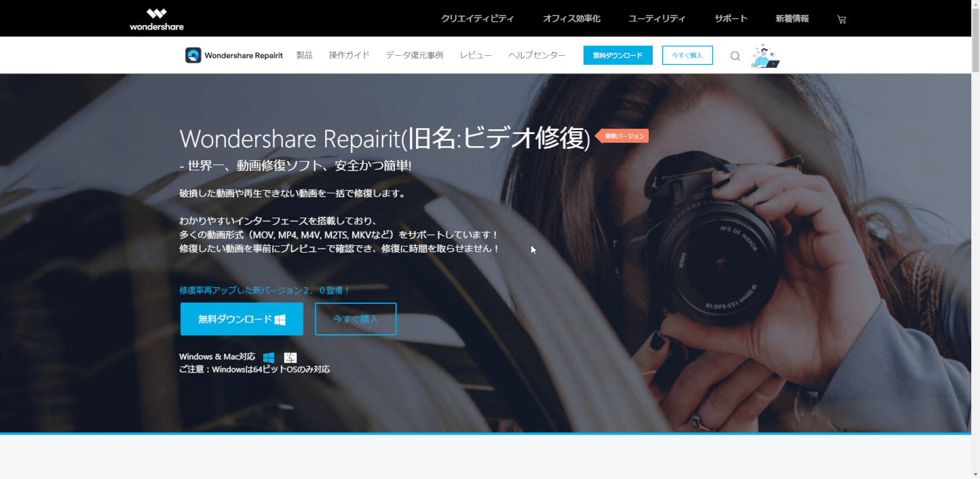Screen dimensions: 980x479
Task: Click the 最新バージョン orange badge
Action: coord(624,136)
